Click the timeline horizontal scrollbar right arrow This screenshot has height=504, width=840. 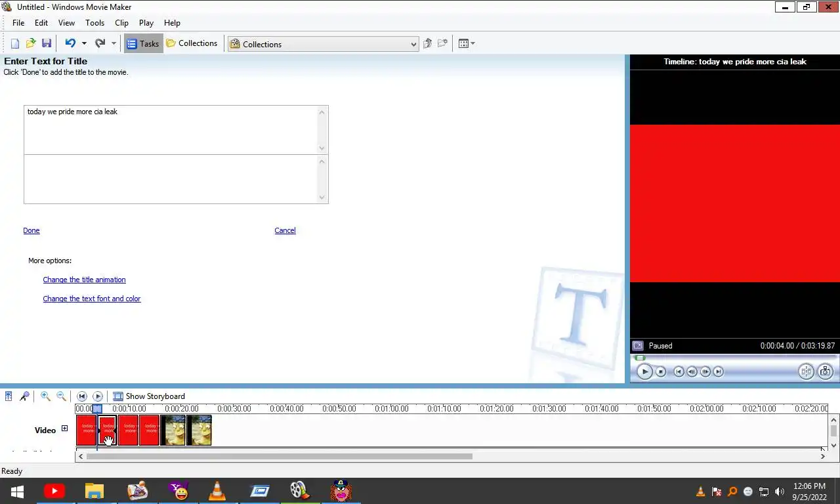[x=823, y=456]
